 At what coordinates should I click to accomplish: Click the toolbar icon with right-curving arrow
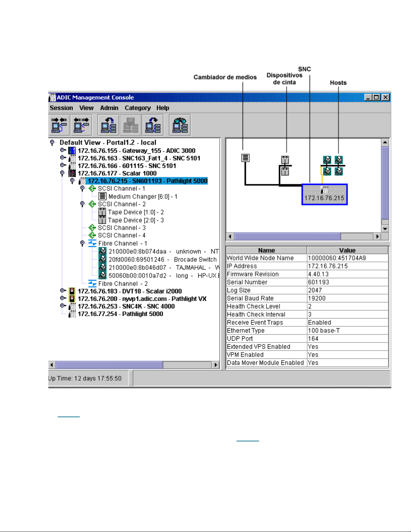click(153, 125)
